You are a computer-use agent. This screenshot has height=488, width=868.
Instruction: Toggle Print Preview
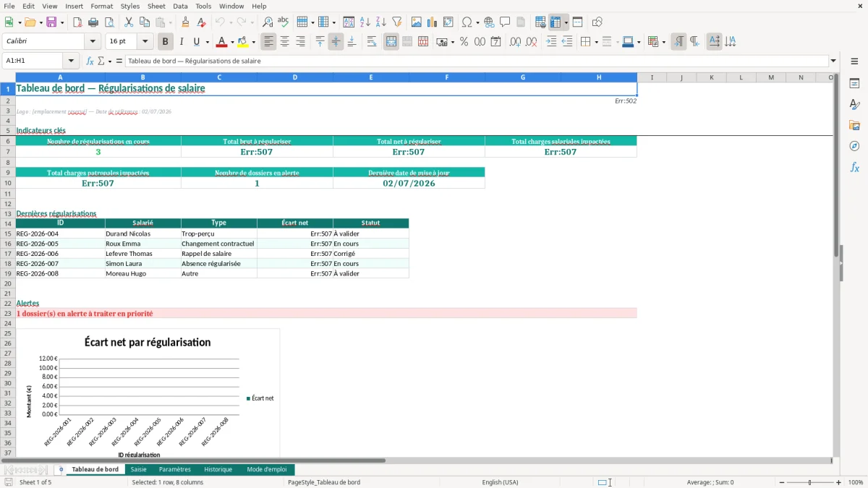coord(109,22)
